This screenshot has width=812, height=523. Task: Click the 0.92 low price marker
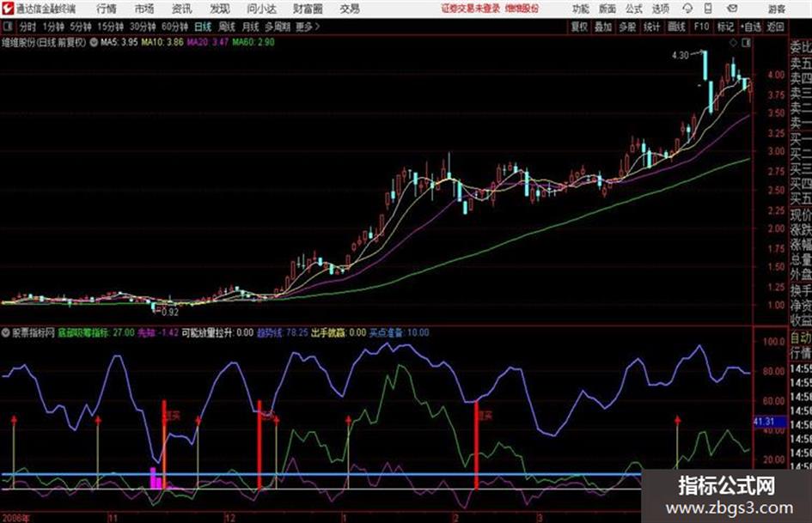point(170,313)
